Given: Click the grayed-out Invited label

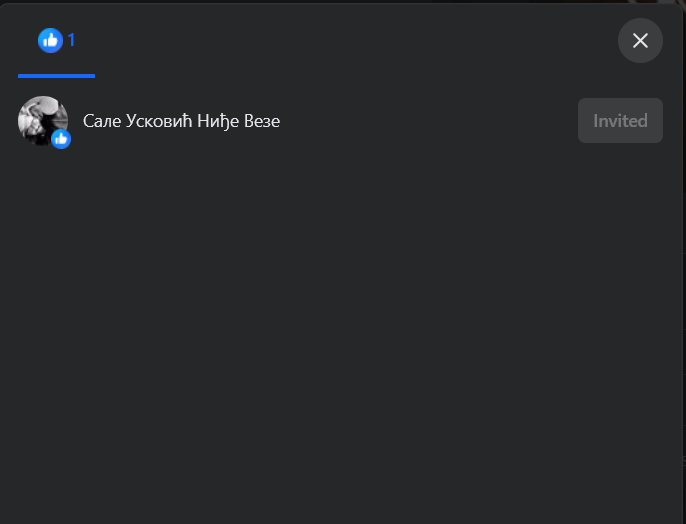Looking at the screenshot, I should pyautogui.click(x=620, y=121).
